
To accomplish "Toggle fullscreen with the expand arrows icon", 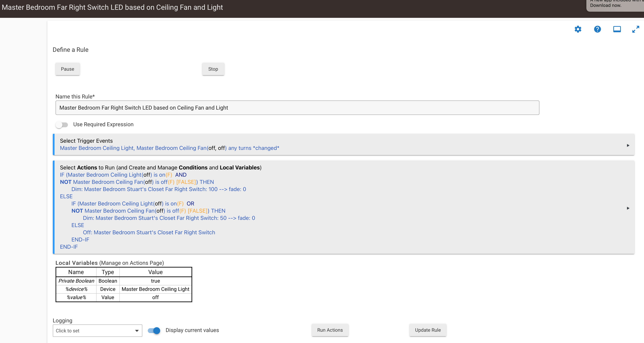I will tap(635, 29).
